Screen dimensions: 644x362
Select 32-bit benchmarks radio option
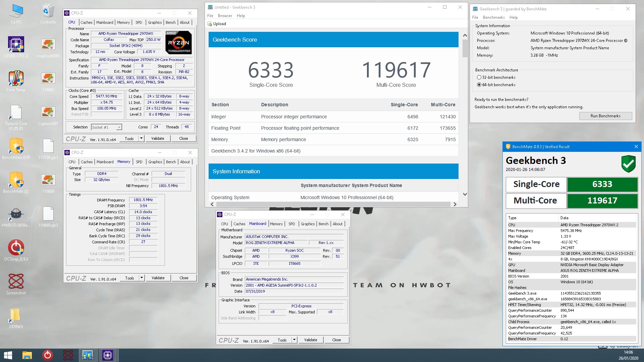coord(479,77)
